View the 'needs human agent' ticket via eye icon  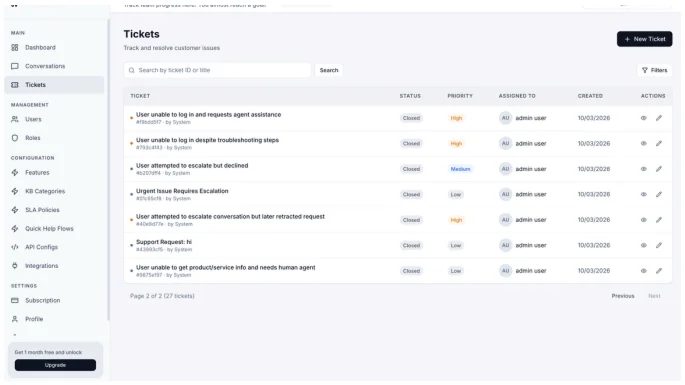(x=643, y=271)
